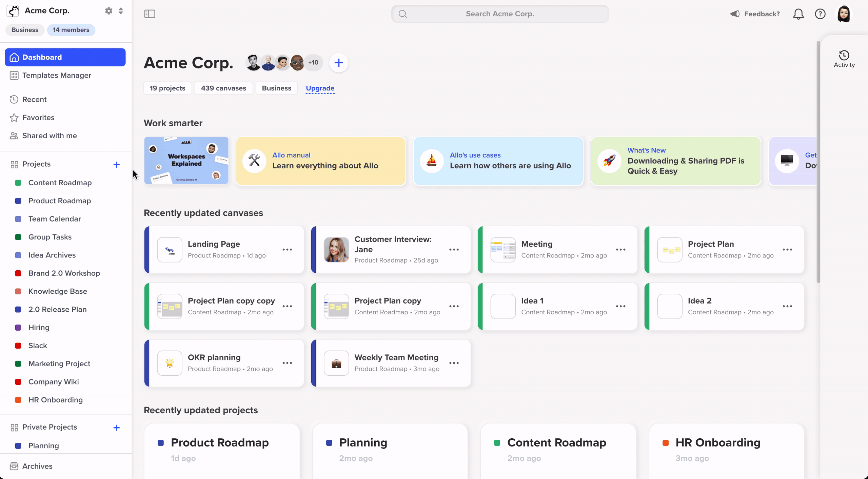
Task: Open the workspace switcher arrows
Action: 121,11
